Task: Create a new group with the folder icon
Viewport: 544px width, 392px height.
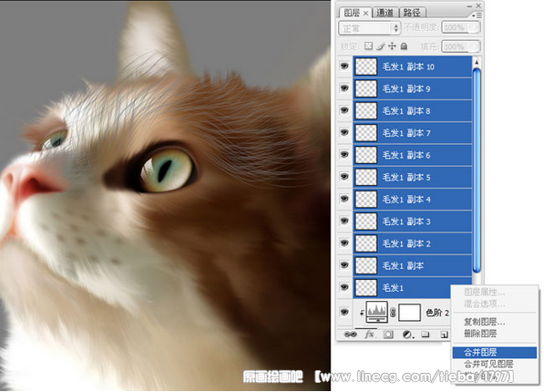Action: (x=426, y=335)
